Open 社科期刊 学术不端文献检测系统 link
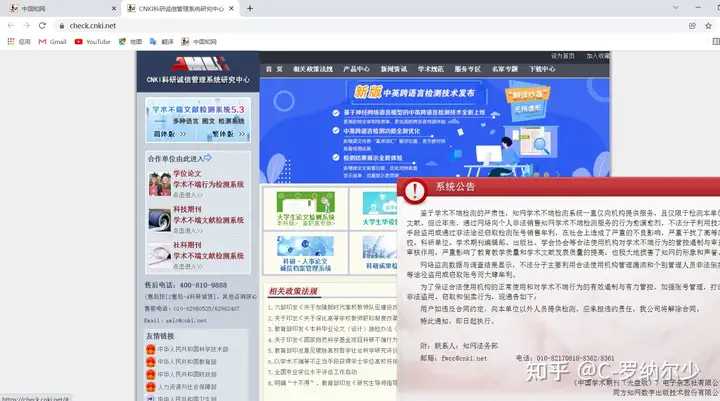Viewport: 720px width, 401px height. click(208, 251)
